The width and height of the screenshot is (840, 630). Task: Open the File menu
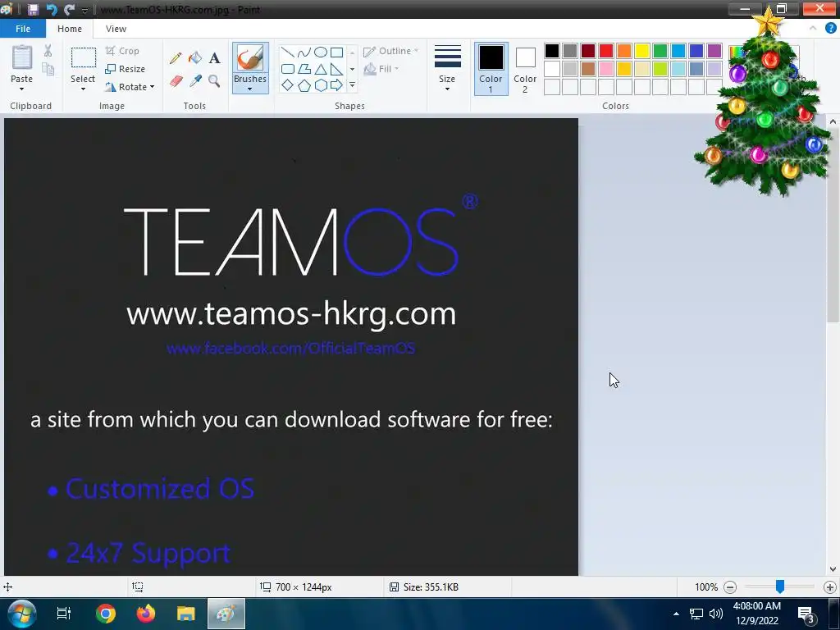22,29
